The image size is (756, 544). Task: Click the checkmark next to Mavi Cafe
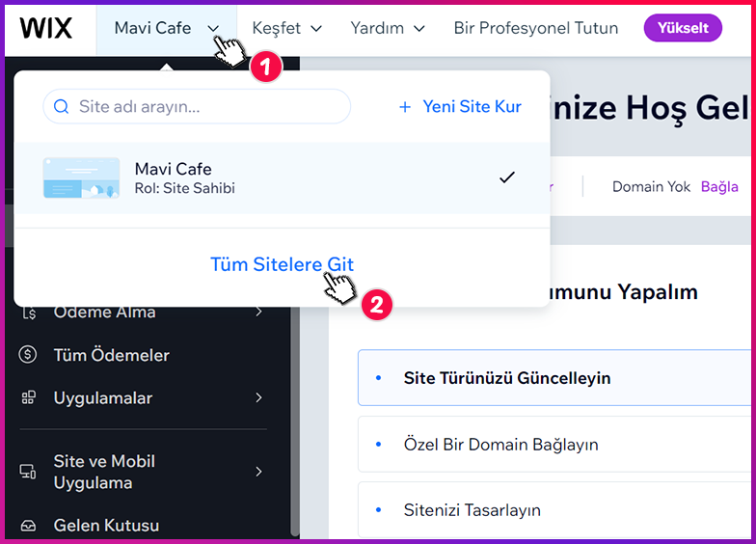coord(507,177)
